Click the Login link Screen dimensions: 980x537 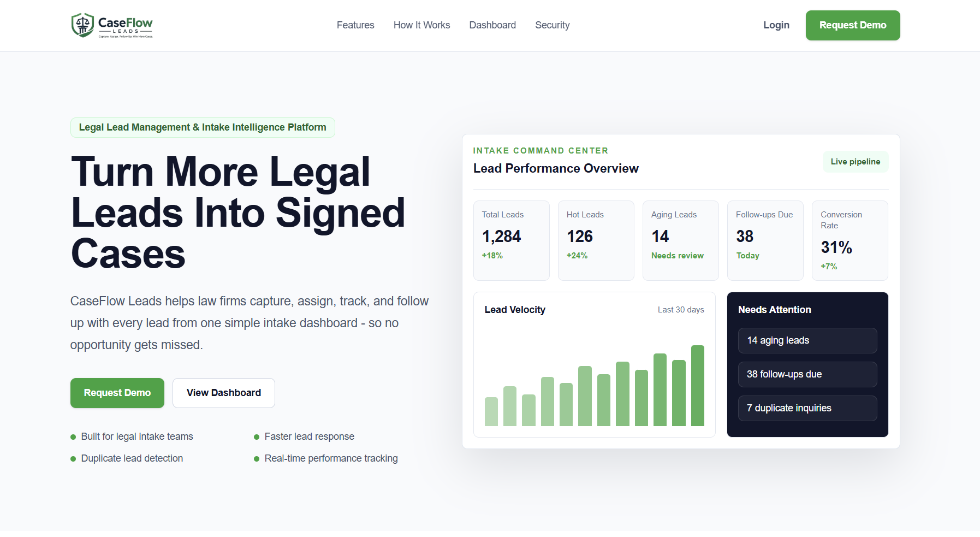pos(776,25)
